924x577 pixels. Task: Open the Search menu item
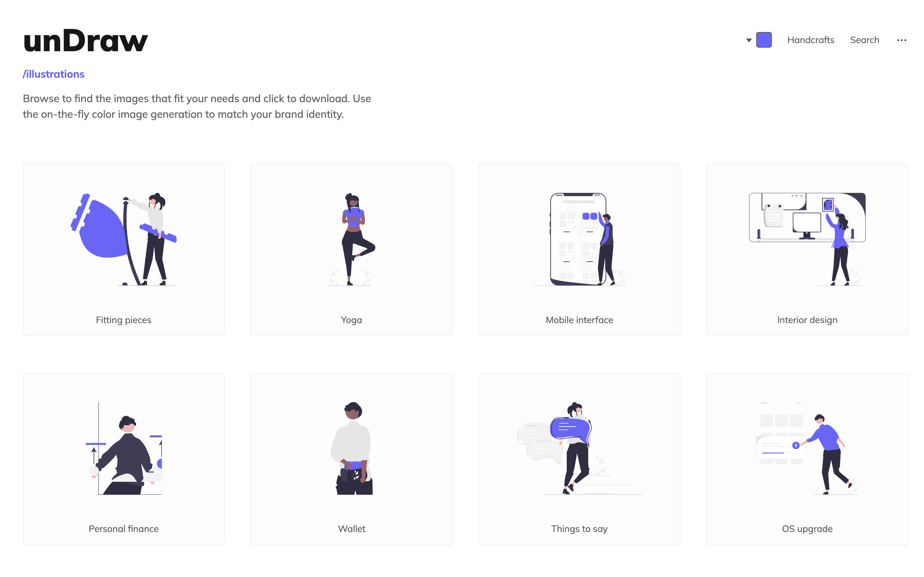tap(865, 40)
